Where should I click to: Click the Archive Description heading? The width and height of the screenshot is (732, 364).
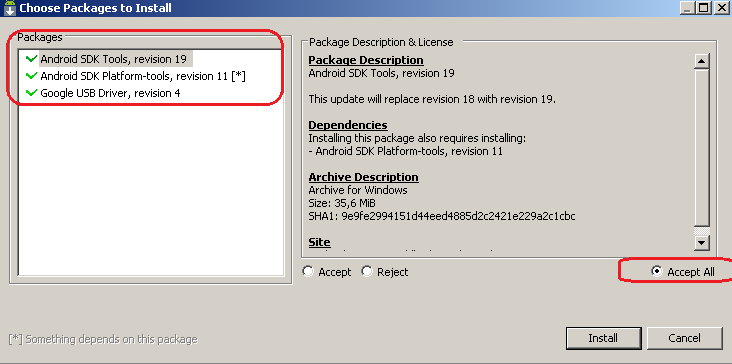[x=363, y=177]
